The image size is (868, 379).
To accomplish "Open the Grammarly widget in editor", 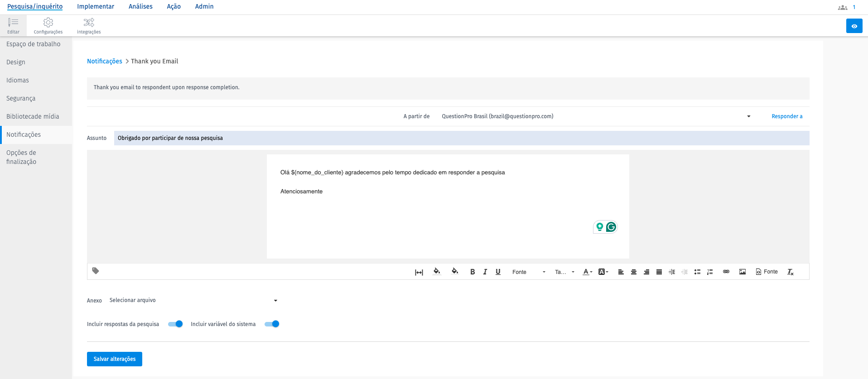I will (x=611, y=227).
